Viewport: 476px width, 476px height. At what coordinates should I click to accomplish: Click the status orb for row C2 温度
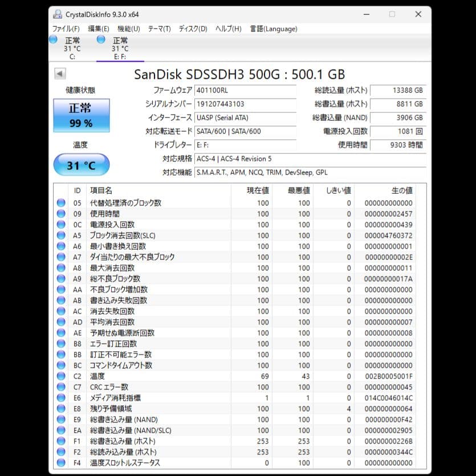point(61,376)
